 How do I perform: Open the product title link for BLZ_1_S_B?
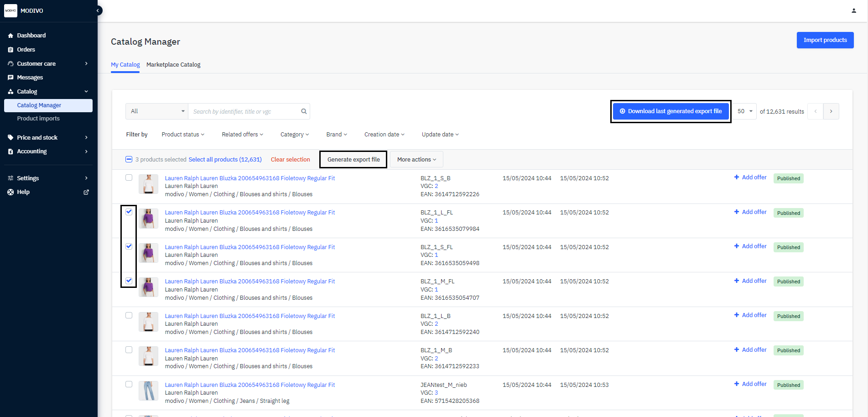click(250, 178)
